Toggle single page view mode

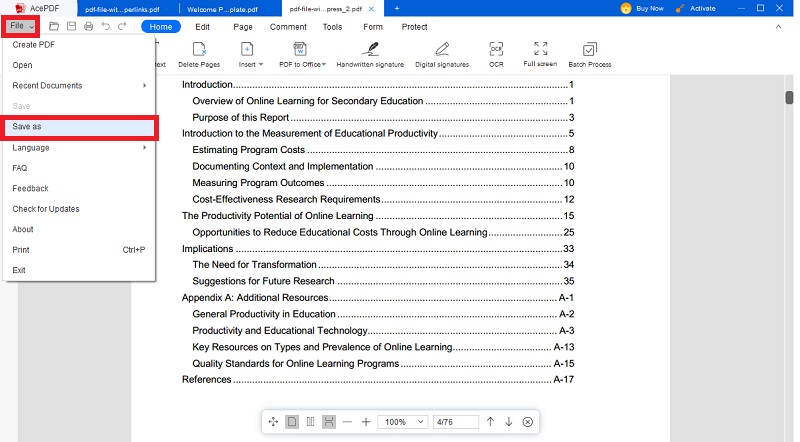click(x=292, y=422)
